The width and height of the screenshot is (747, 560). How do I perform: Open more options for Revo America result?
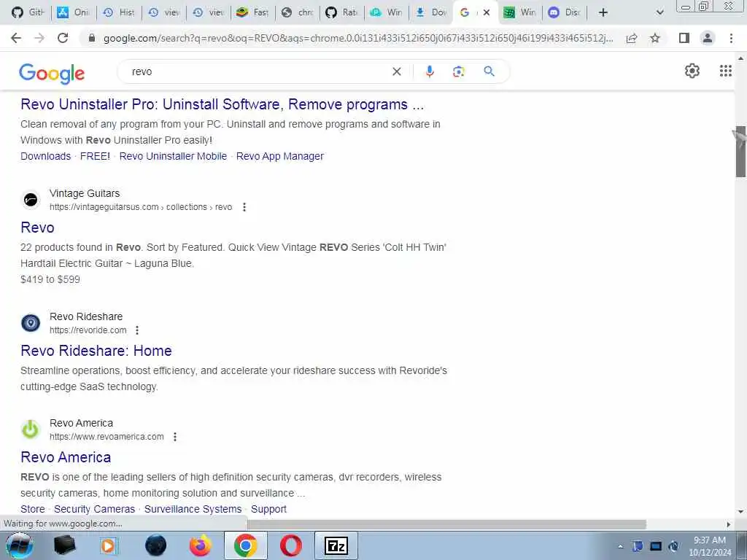175,437
